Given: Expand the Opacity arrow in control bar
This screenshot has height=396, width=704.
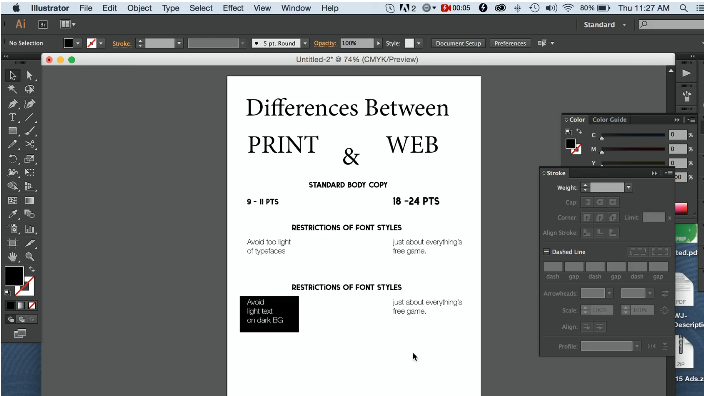Looking at the screenshot, I should tap(378, 44).
